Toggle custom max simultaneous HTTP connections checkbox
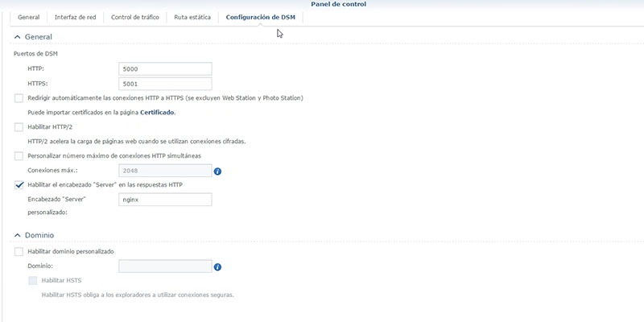This screenshot has height=322, width=644. click(19, 155)
